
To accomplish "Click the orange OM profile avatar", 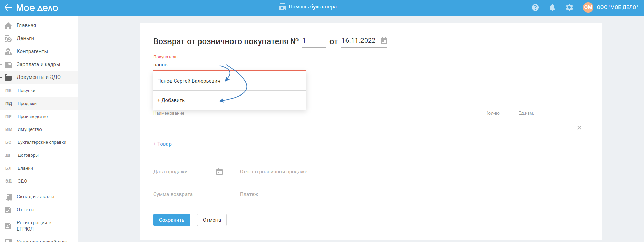I will [x=588, y=7].
